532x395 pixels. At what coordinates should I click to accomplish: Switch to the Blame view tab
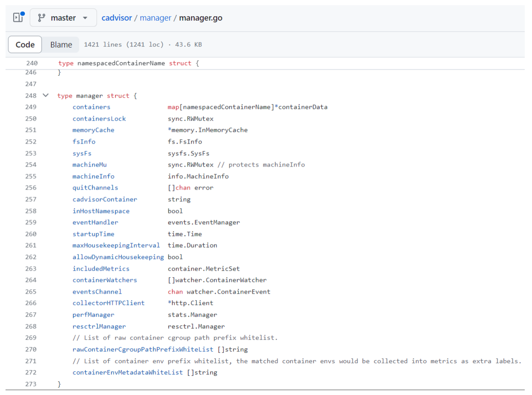click(x=61, y=45)
